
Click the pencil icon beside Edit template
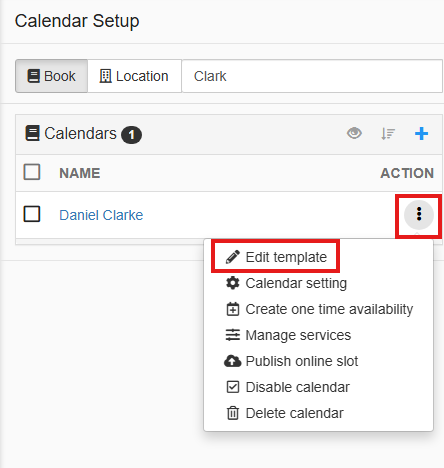(232, 257)
